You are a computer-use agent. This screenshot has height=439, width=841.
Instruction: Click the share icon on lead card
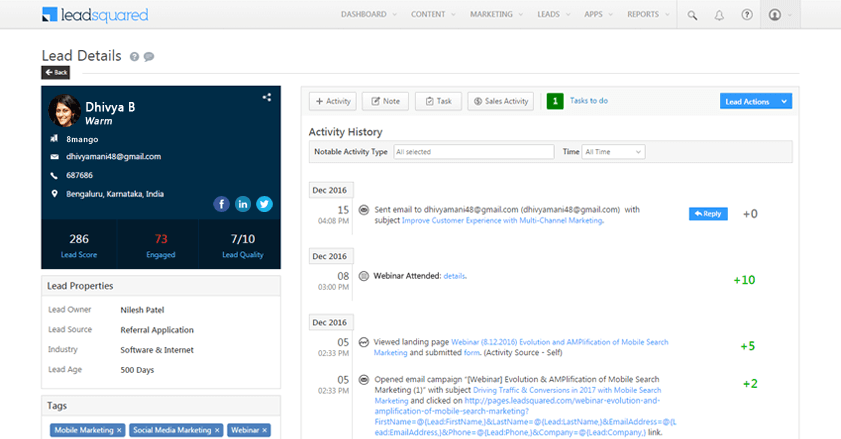tap(267, 97)
